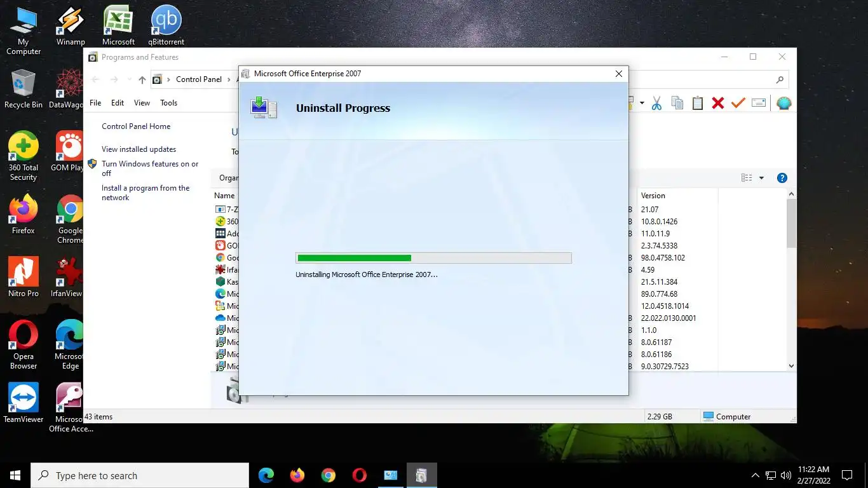Click the Paste clipboard icon in toolbar

pos(698,103)
